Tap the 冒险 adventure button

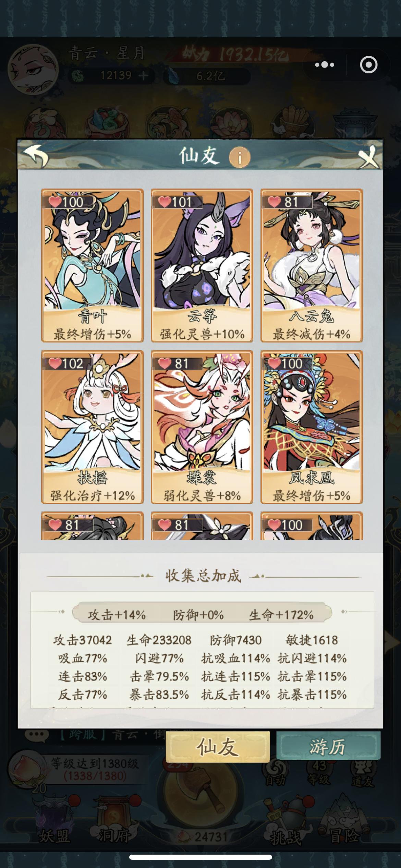pos(344,820)
